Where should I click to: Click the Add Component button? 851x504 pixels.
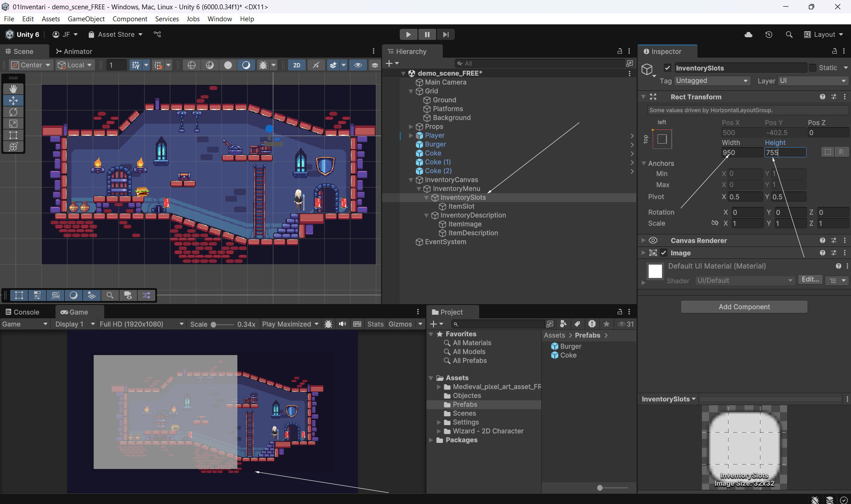click(x=744, y=307)
